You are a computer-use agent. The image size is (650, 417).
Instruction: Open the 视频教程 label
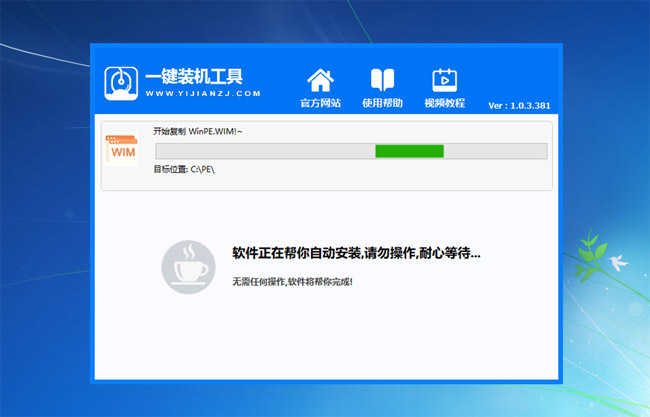444,103
